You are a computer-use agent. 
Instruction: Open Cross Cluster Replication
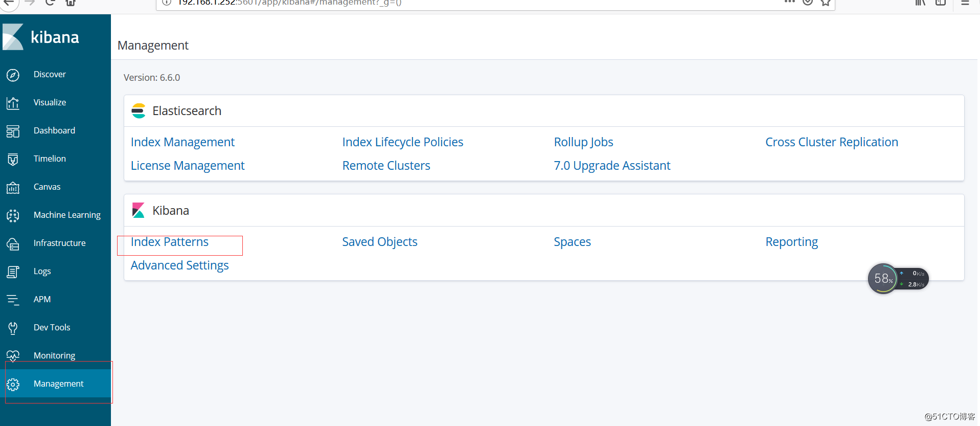pos(832,142)
